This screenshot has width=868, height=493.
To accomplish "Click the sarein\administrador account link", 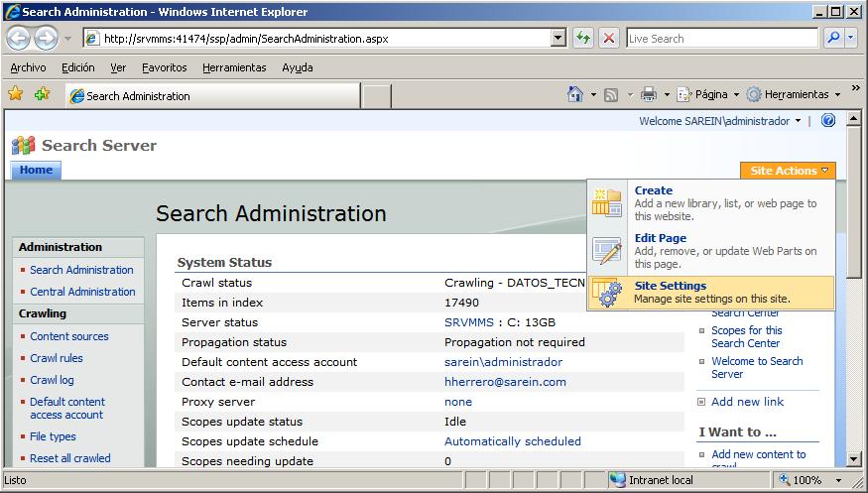I will (503, 362).
